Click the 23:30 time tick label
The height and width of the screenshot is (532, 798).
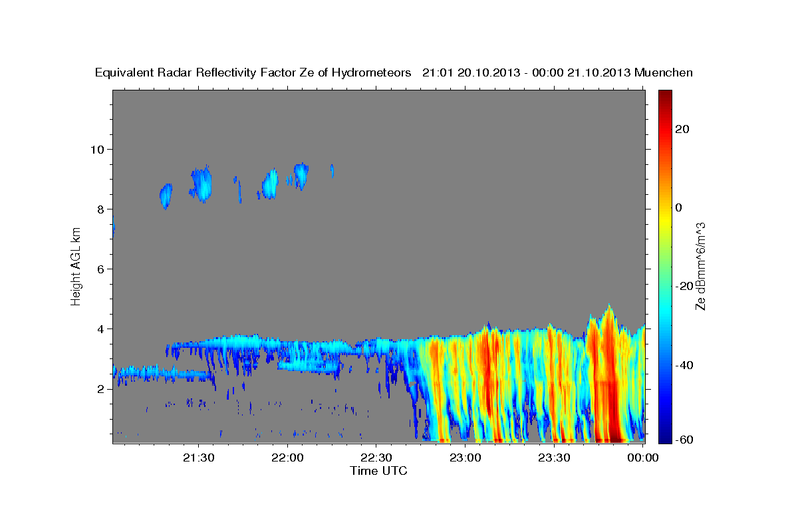click(x=554, y=458)
